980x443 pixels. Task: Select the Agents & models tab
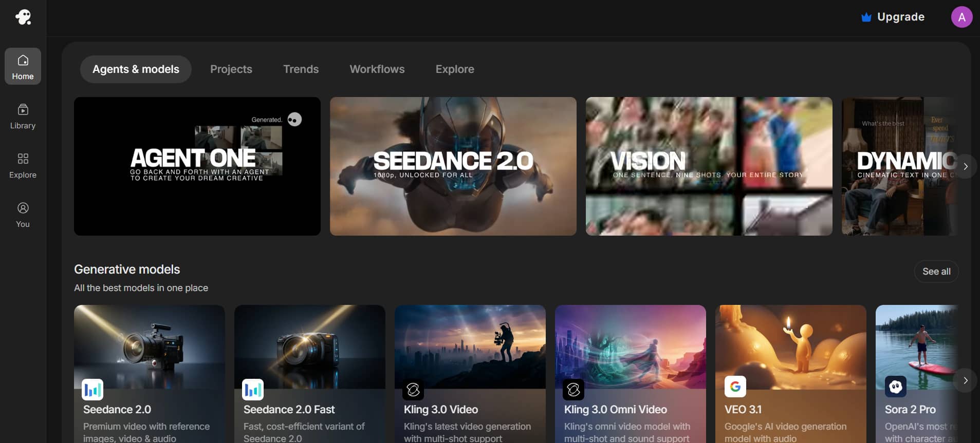[x=136, y=69]
